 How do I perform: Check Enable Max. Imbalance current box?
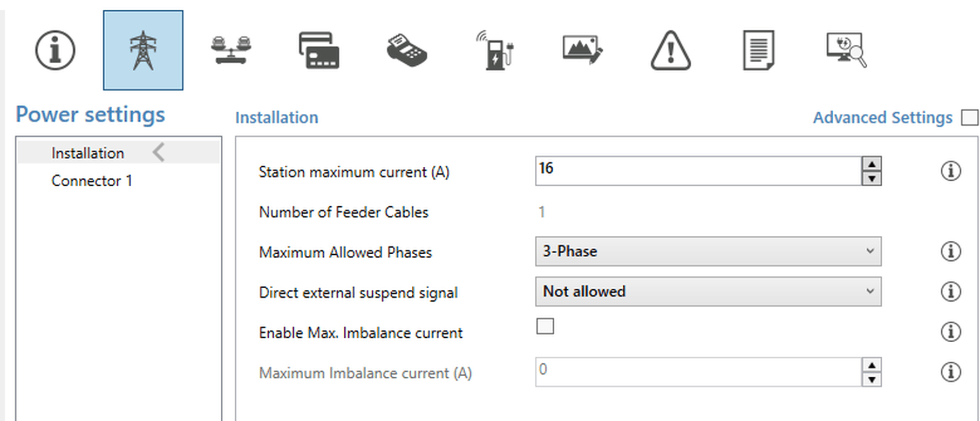[545, 326]
